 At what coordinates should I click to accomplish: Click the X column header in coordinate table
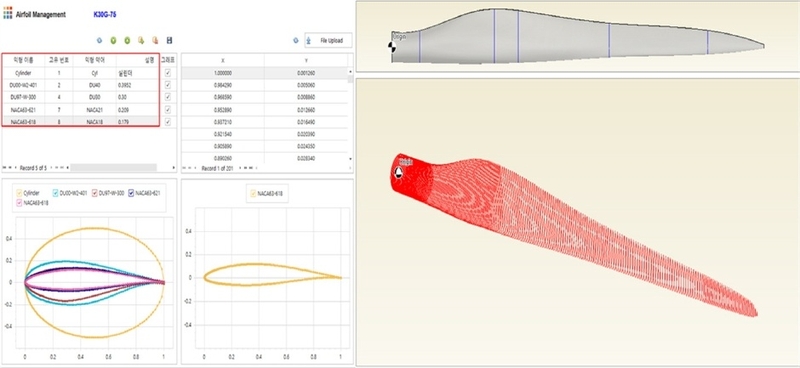click(223, 60)
